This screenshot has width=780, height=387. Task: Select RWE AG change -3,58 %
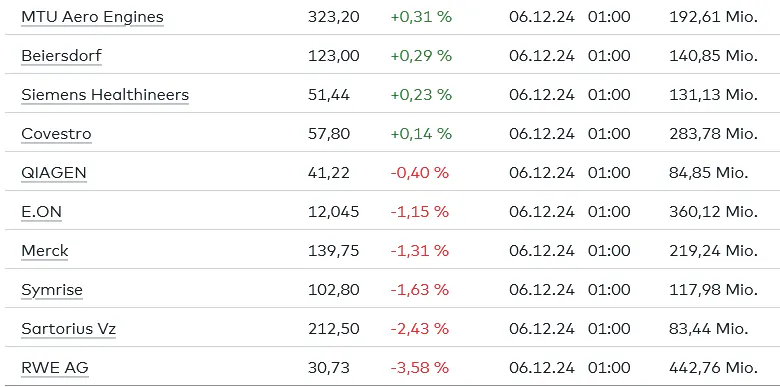420,368
